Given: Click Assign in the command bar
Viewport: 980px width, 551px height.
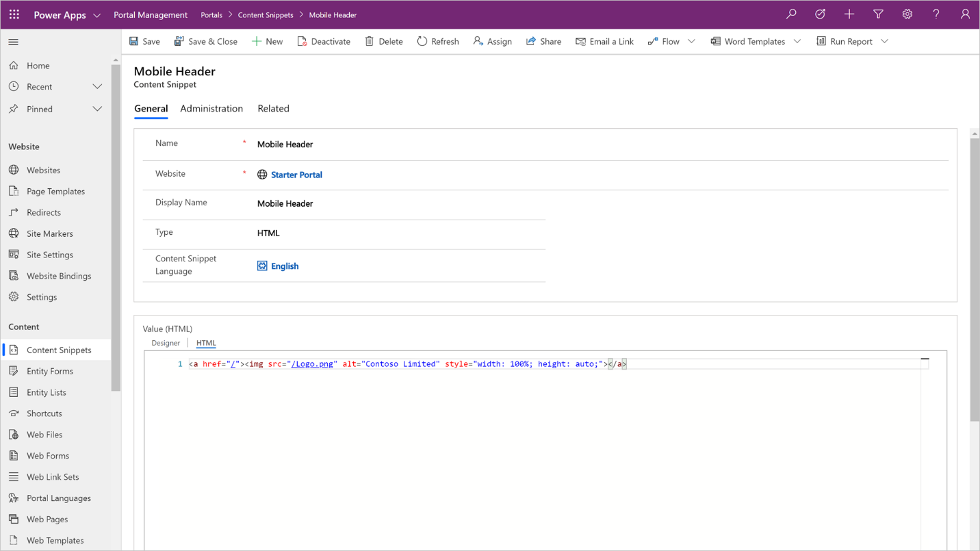Looking at the screenshot, I should click(493, 42).
